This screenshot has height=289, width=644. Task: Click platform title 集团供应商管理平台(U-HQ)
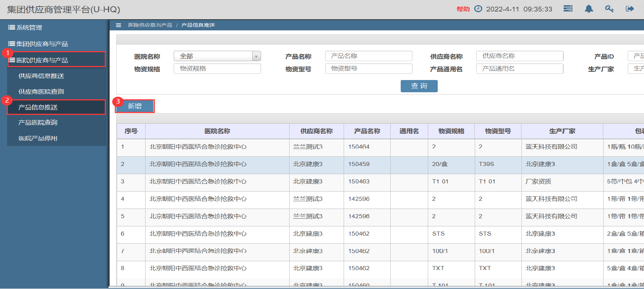coord(63,9)
